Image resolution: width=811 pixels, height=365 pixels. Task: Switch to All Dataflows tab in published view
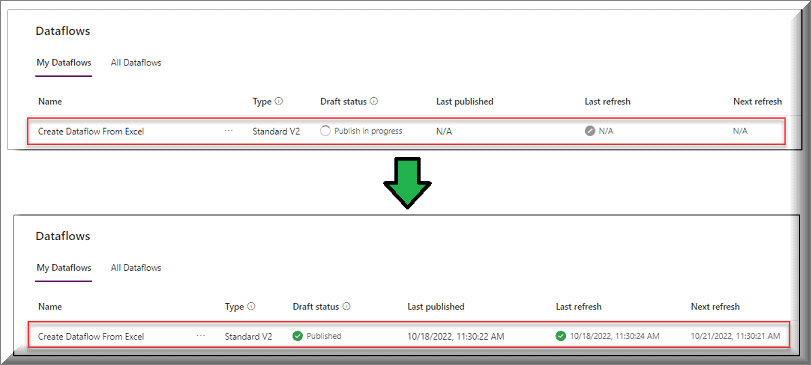[136, 268]
